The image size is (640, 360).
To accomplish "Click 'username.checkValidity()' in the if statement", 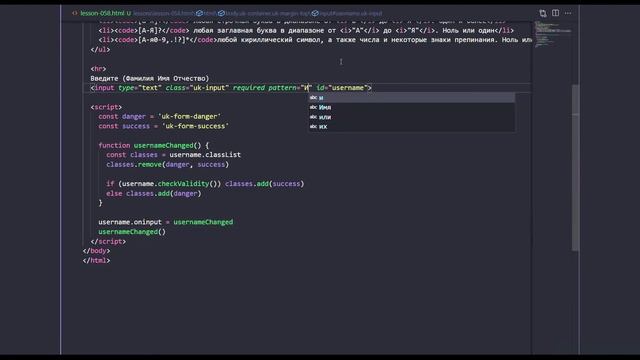I will point(169,184).
